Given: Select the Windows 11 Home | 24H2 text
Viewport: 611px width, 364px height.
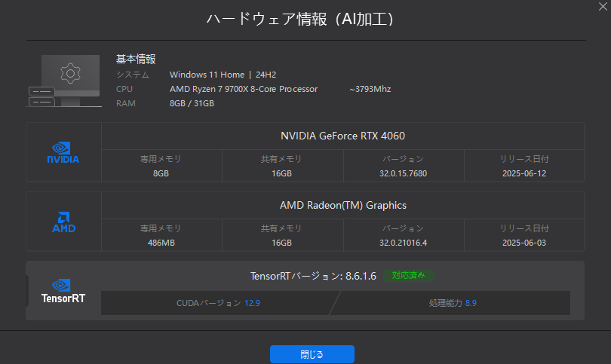Looking at the screenshot, I should tap(223, 75).
